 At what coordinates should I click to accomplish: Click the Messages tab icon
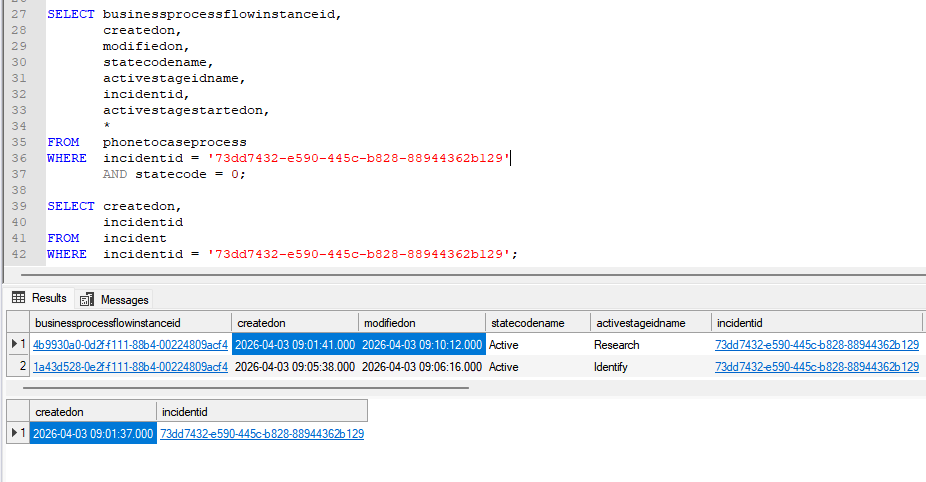[x=87, y=299]
